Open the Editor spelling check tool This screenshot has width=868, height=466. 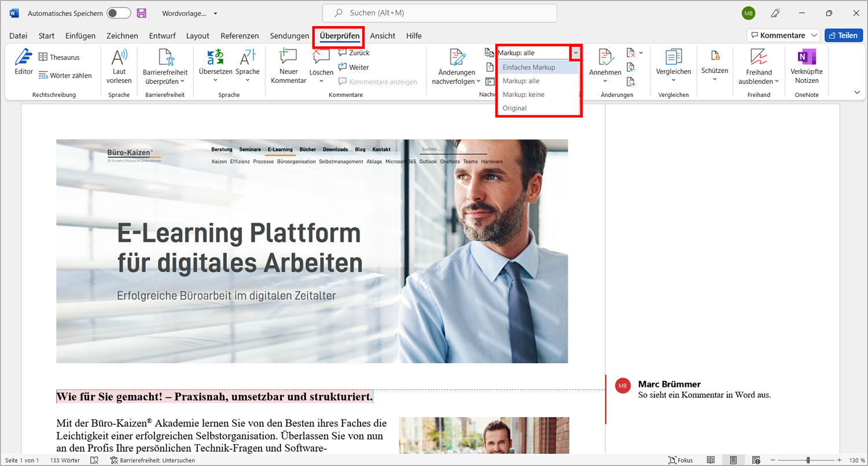point(24,62)
